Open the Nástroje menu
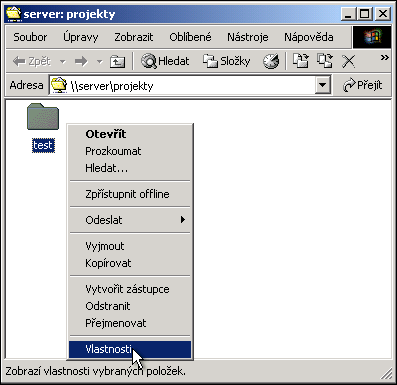397x385 pixels. [x=248, y=37]
